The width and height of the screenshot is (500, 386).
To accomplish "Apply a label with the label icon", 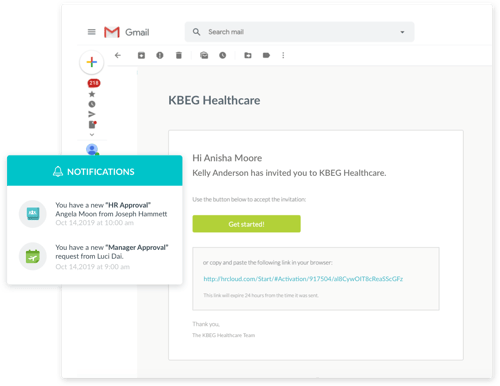I will 266,55.
